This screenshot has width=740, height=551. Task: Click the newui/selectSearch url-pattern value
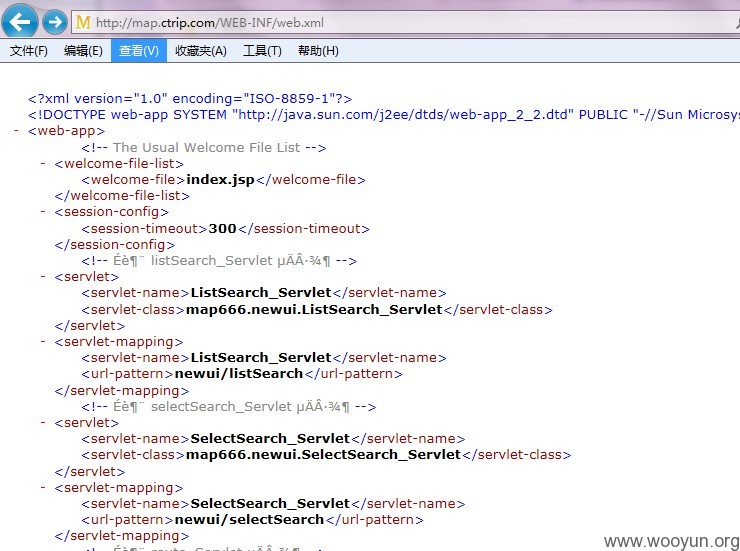point(249,520)
